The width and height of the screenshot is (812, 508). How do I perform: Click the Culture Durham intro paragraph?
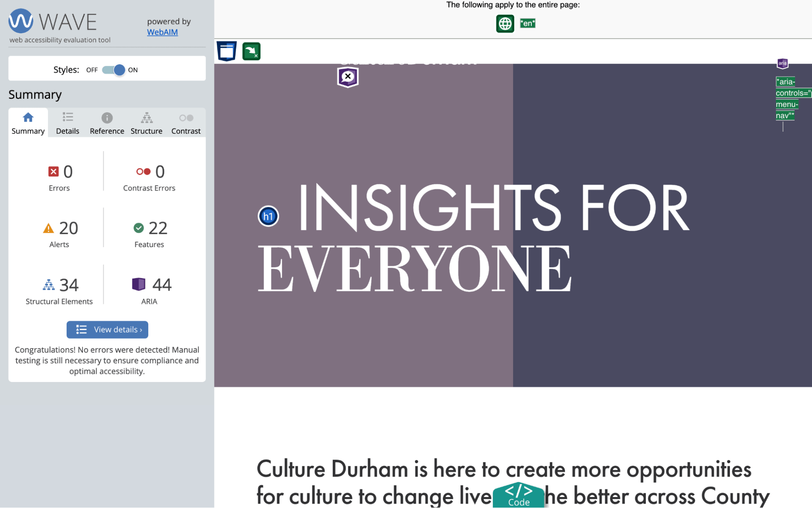click(x=513, y=483)
